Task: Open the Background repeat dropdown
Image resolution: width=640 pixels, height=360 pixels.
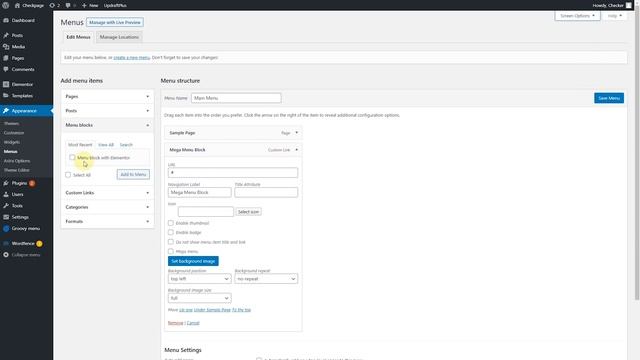Action: pos(266,278)
